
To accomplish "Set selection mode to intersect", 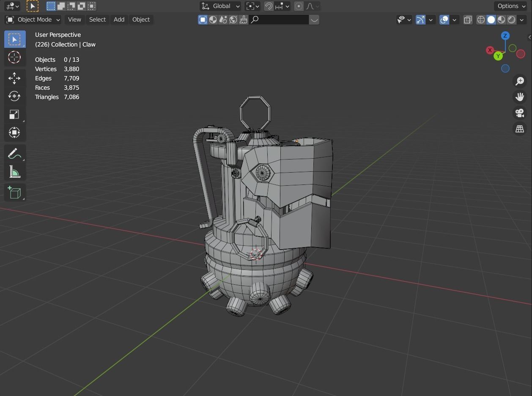I will [92, 6].
